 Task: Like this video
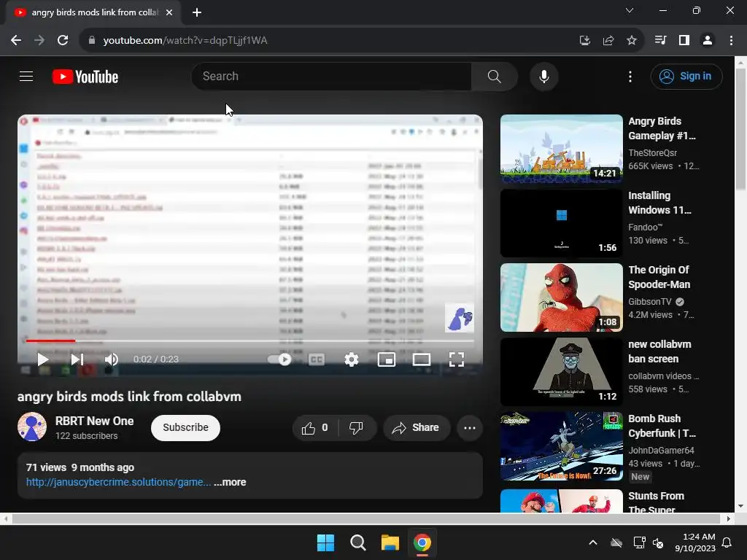tap(315, 428)
